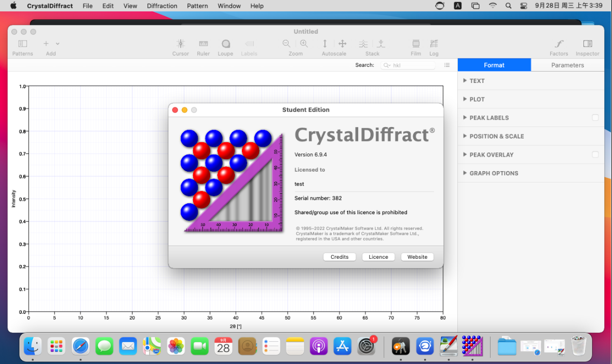
Task: Open the Apple menu
Action: pos(13,6)
